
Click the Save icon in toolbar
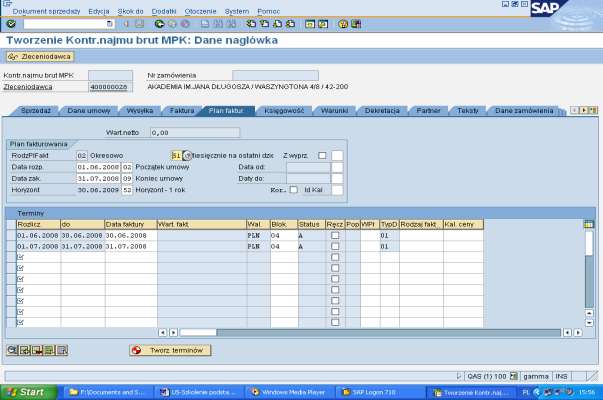click(x=139, y=24)
